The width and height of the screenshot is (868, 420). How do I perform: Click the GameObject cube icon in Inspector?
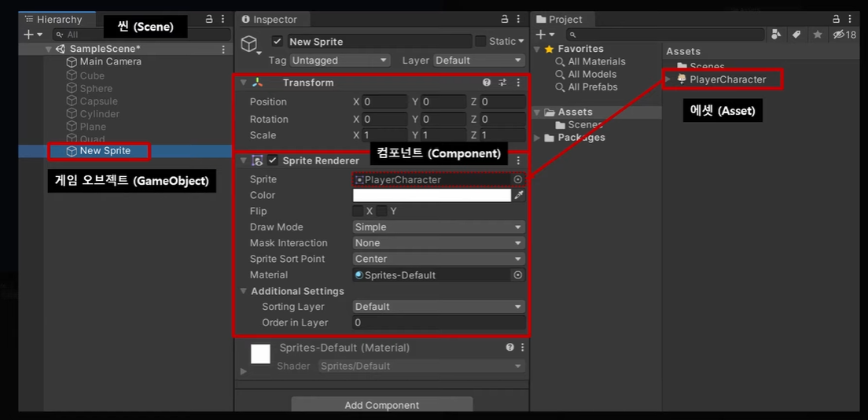click(x=250, y=42)
